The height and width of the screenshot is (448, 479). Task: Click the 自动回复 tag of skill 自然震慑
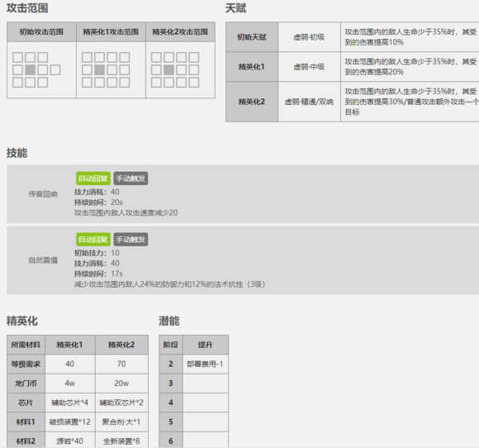(93, 240)
